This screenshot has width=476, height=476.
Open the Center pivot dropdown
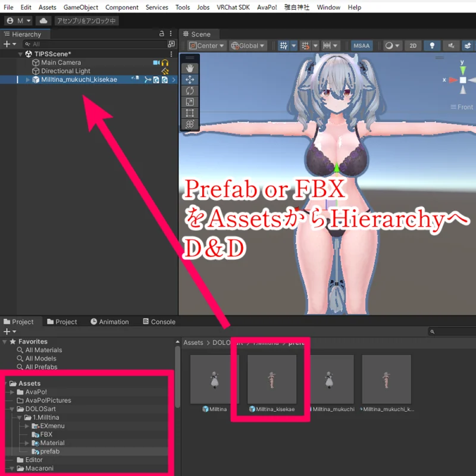[x=206, y=46]
